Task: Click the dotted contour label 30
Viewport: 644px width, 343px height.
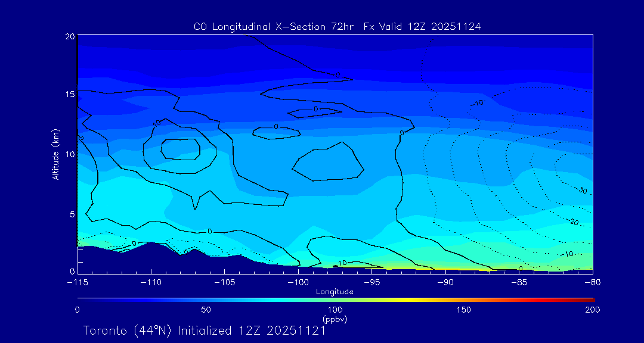Action: (x=583, y=190)
